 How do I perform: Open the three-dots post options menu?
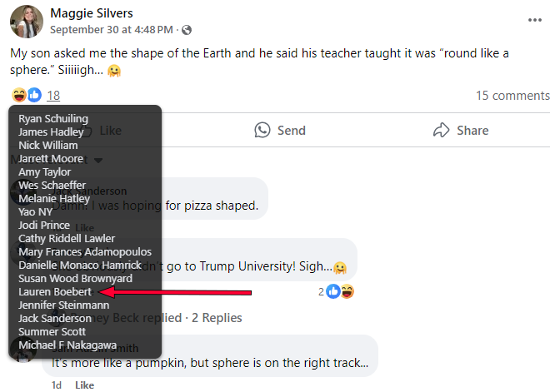(x=534, y=20)
